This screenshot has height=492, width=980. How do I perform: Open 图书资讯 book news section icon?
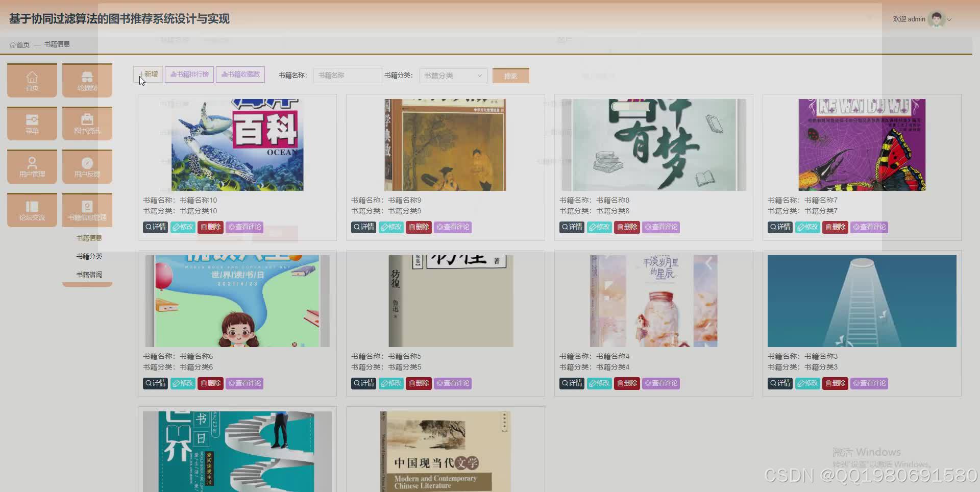tap(87, 123)
